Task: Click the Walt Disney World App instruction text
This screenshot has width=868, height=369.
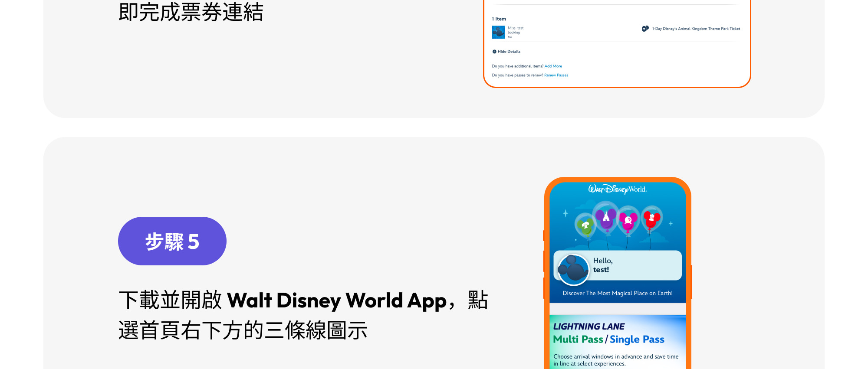Action: pos(303,315)
